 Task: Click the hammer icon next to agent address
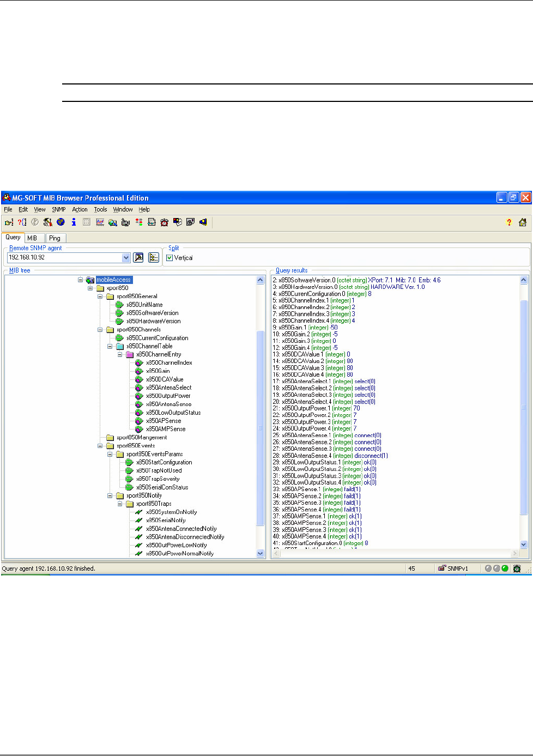coord(138,257)
